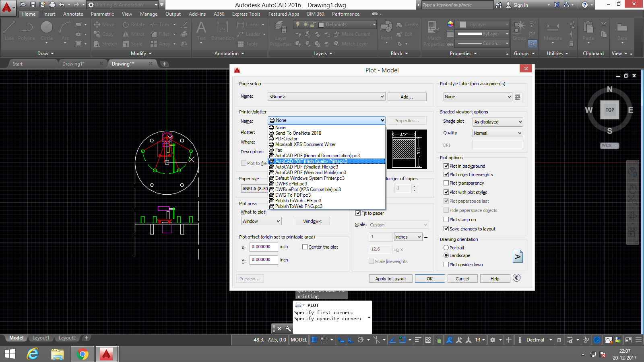This screenshot has width=644, height=362.
Task: Open the Quality dropdown
Action: [x=498, y=133]
